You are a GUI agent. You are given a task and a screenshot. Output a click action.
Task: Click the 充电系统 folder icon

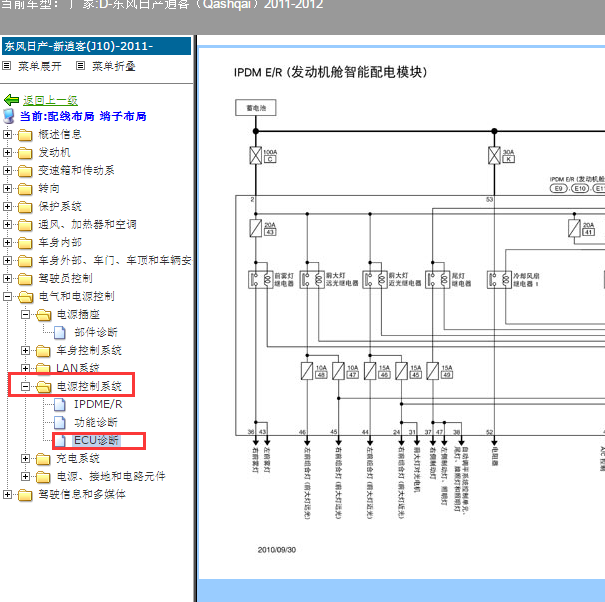pos(43,459)
